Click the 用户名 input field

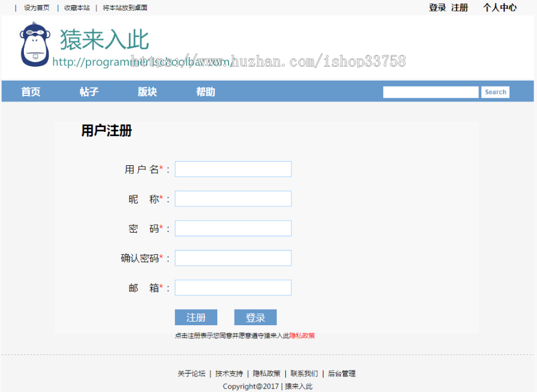point(233,169)
